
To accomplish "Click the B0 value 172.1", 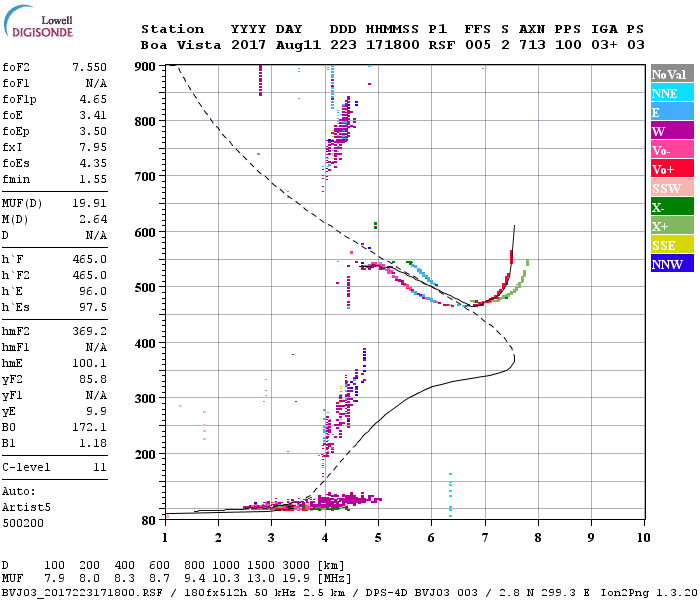I will [x=89, y=428].
